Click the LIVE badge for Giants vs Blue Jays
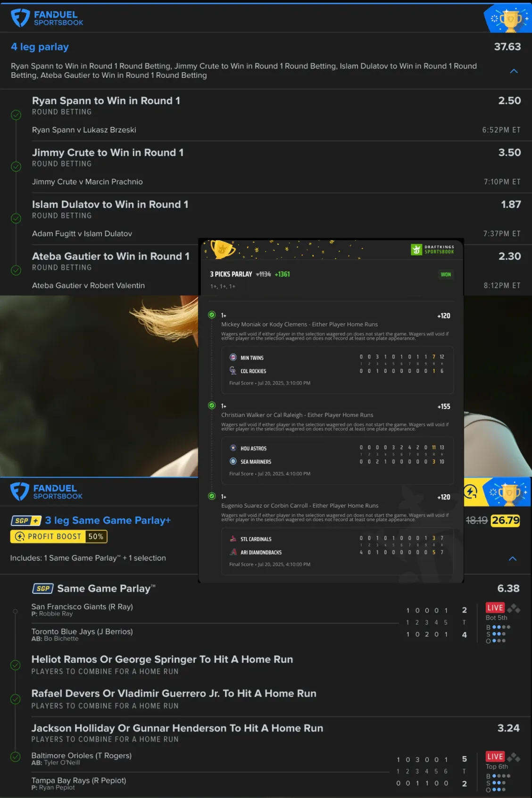This screenshot has width=532, height=798. point(495,607)
